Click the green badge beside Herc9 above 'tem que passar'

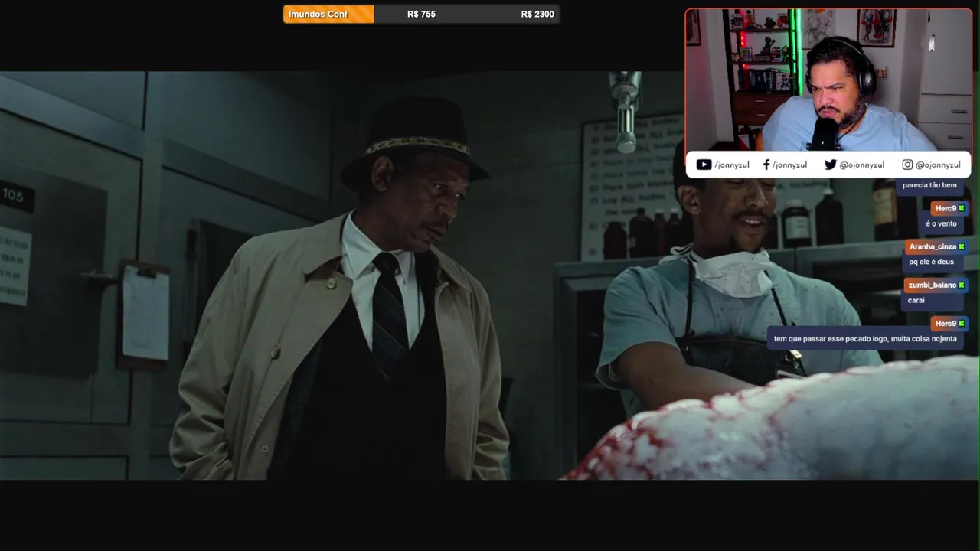tap(962, 324)
